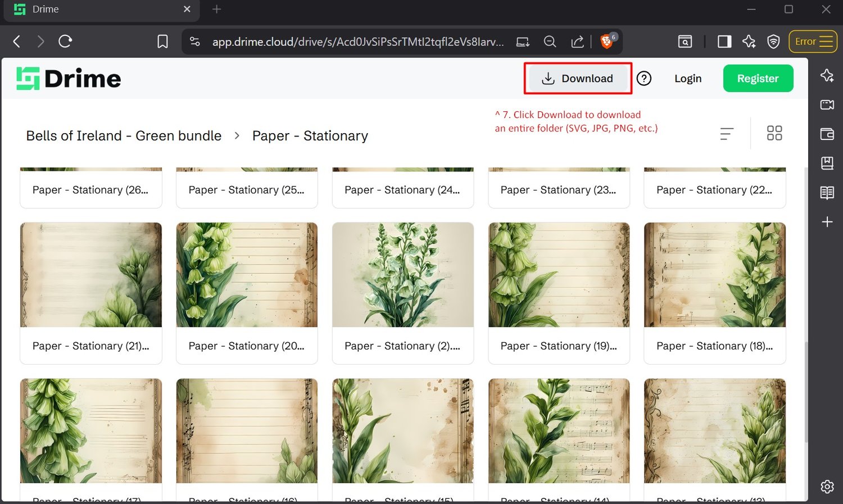Viewport: 843px width, 504px height.
Task: Share this page link
Action: tap(577, 42)
